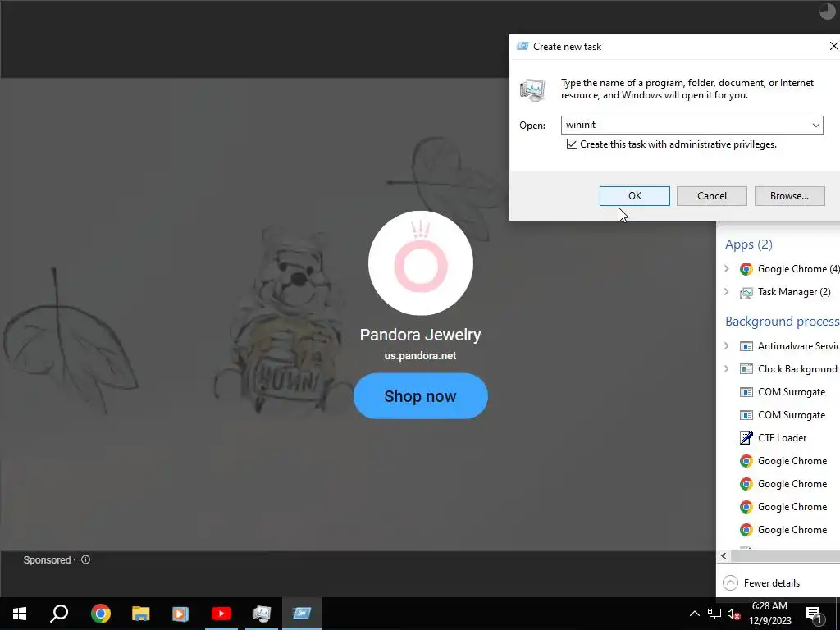Click the Pandora Jewelry advertiser name
Viewport: 840px width, 630px height.
click(420, 335)
